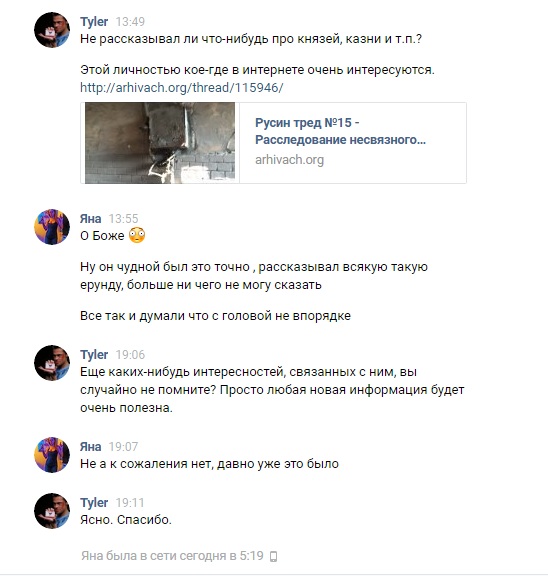The width and height of the screenshot is (548, 576).
Task: Click the flushed face emoji after О Боже
Action: tap(137, 235)
